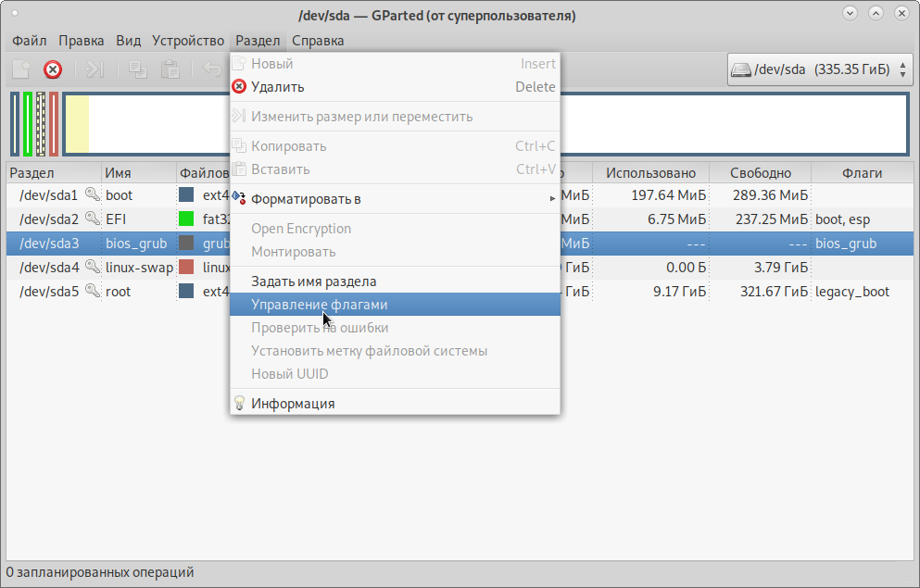Click the key icon next to /dev/sda4
Viewport: 920px width, 588px height.
click(x=92, y=266)
